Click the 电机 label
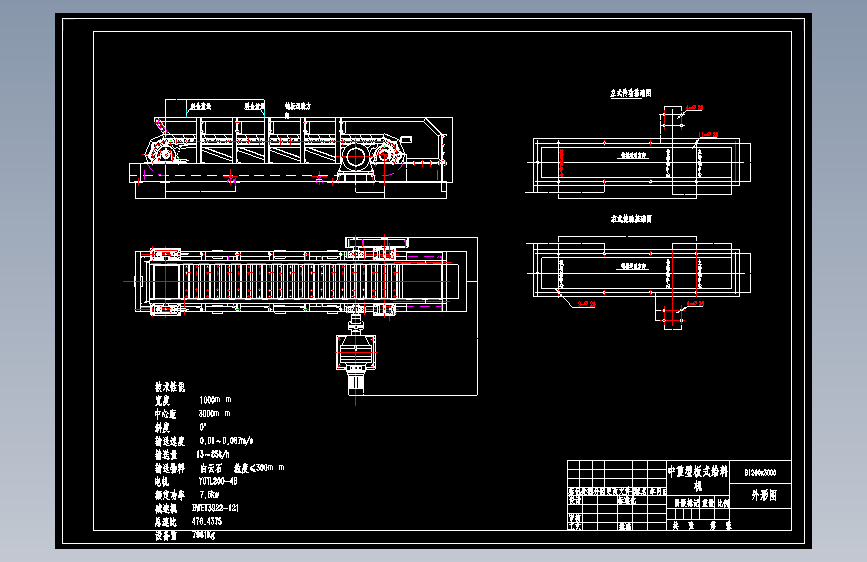 (161, 482)
